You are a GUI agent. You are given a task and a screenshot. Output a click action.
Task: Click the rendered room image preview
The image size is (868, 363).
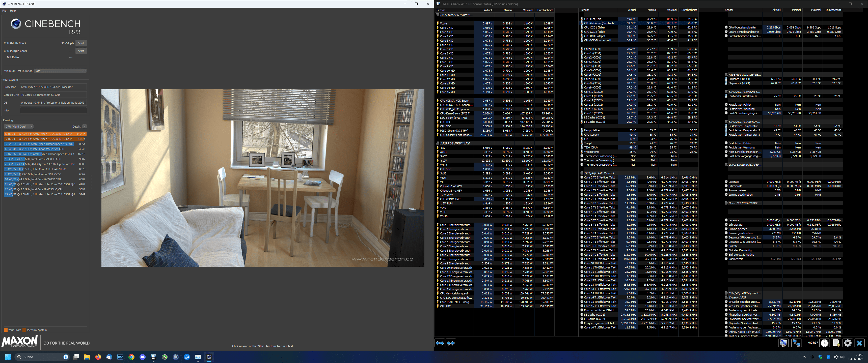click(x=263, y=178)
